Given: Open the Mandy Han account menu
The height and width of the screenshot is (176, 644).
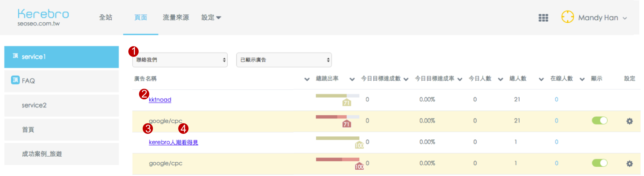Looking at the screenshot, I should point(602,18).
